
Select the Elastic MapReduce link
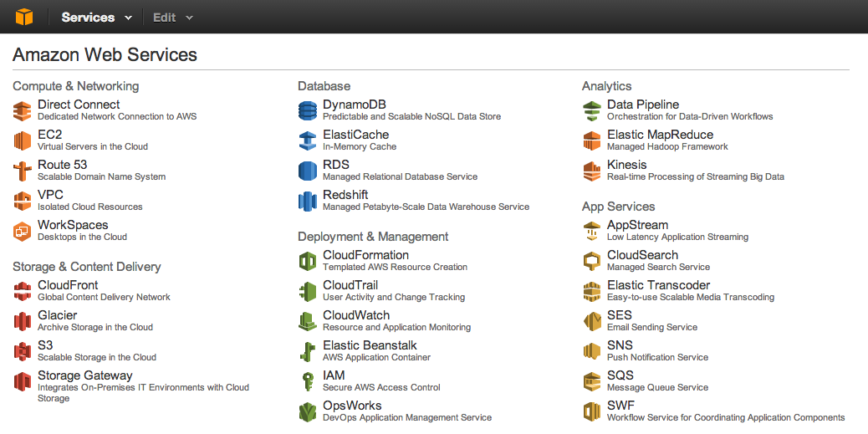(661, 135)
